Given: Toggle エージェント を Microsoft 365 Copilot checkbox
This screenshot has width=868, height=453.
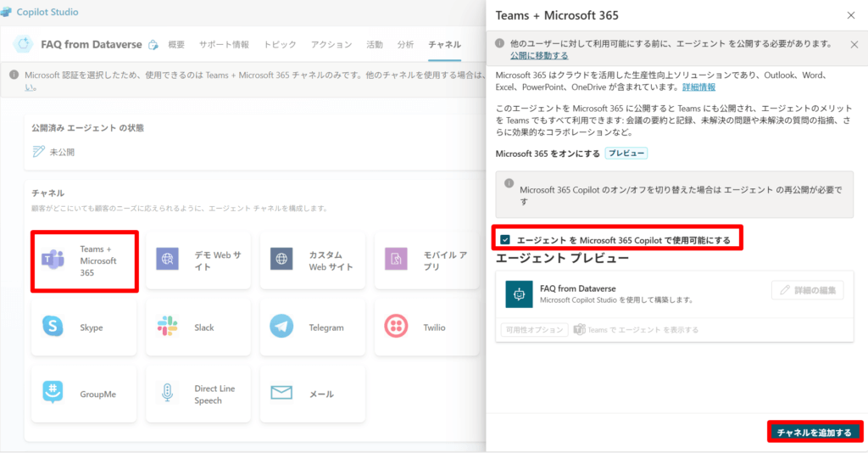Looking at the screenshot, I should pyautogui.click(x=506, y=240).
